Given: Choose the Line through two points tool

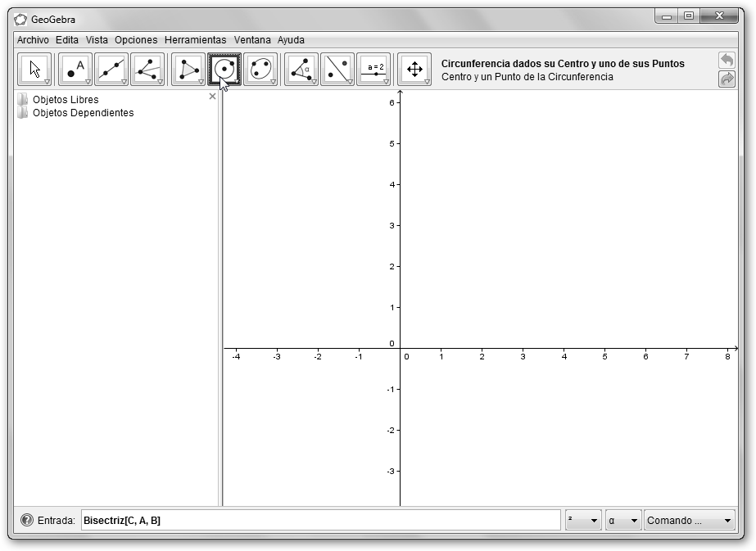Looking at the screenshot, I should 111,70.
